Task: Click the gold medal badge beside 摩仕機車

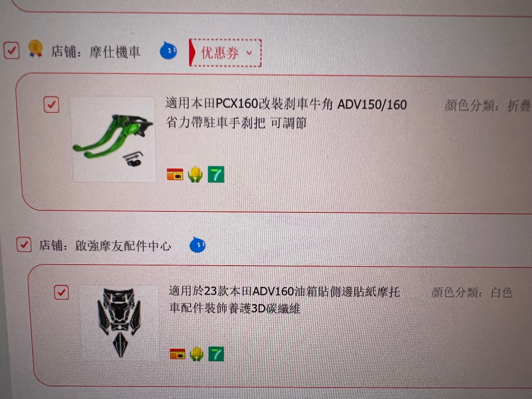Action: 35,48
